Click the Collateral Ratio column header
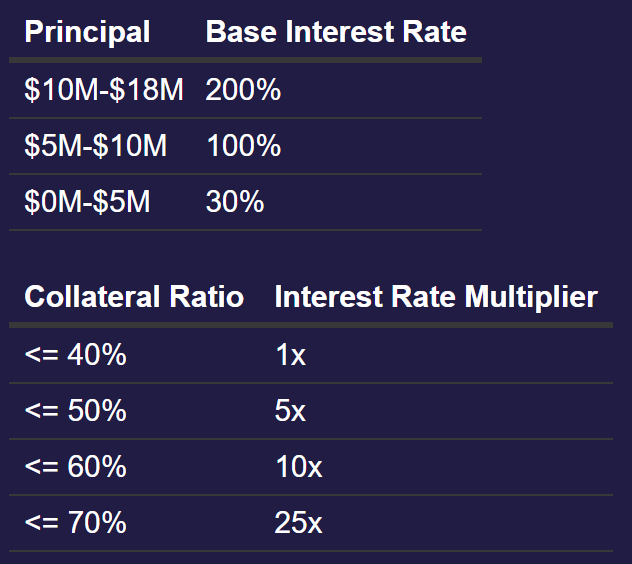 pos(134,297)
